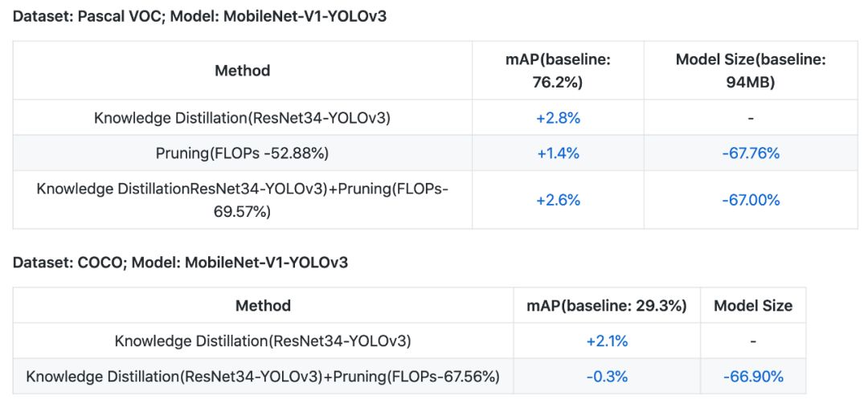Click the Method header in COCO table
The height and width of the screenshot is (408, 868).
pyautogui.click(x=263, y=306)
